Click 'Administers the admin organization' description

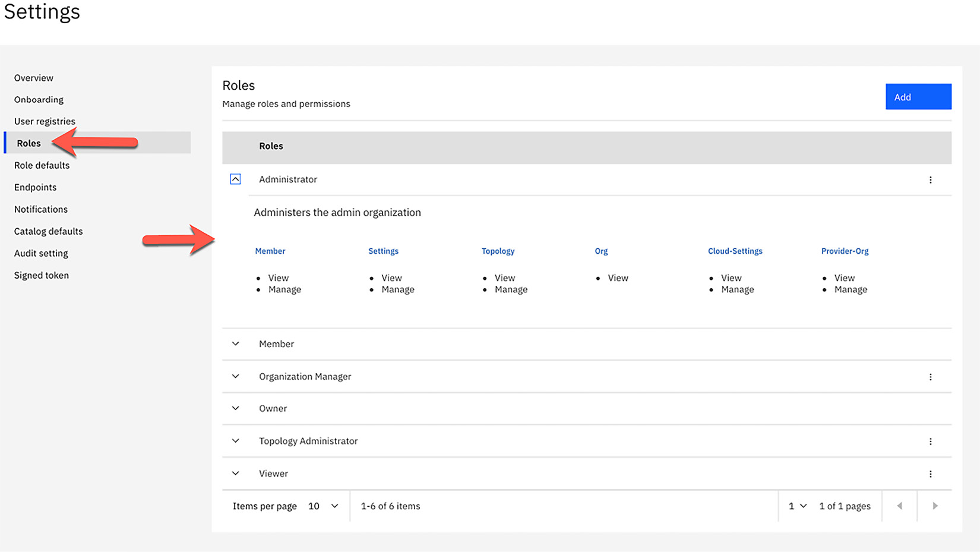pyautogui.click(x=337, y=213)
